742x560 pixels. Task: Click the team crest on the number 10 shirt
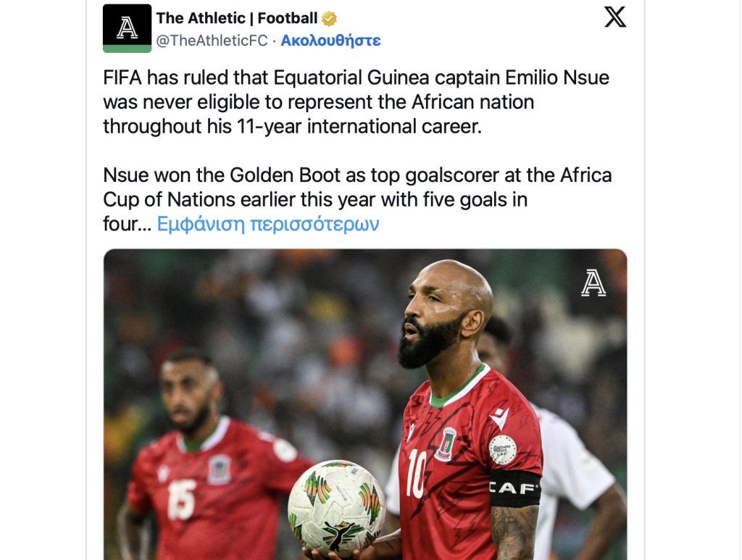tap(445, 443)
